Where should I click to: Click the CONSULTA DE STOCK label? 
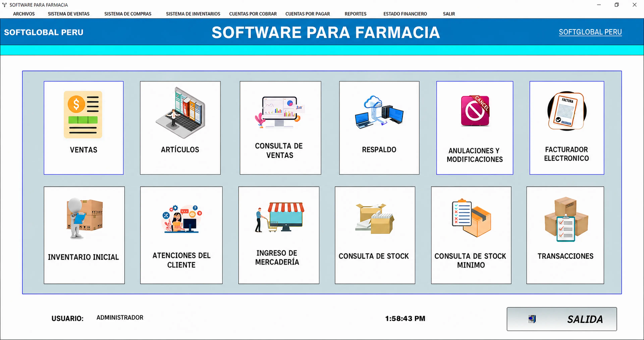[374, 256]
